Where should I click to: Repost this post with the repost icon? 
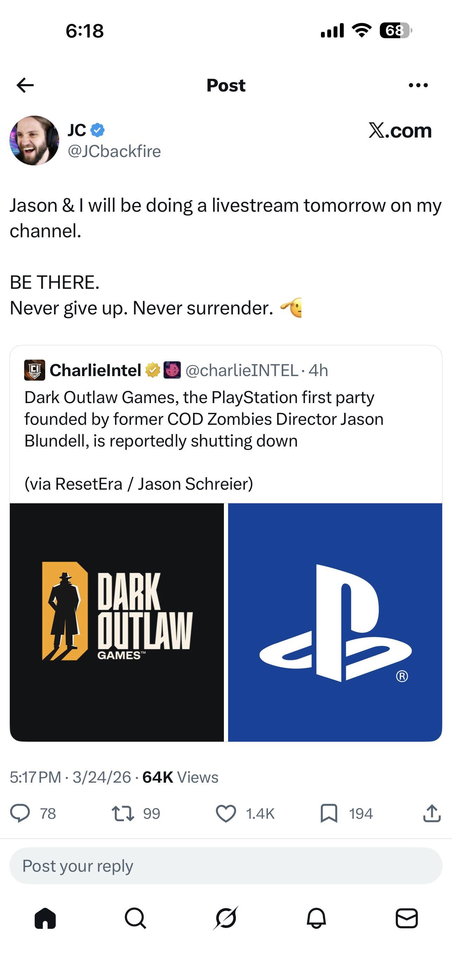(x=123, y=814)
